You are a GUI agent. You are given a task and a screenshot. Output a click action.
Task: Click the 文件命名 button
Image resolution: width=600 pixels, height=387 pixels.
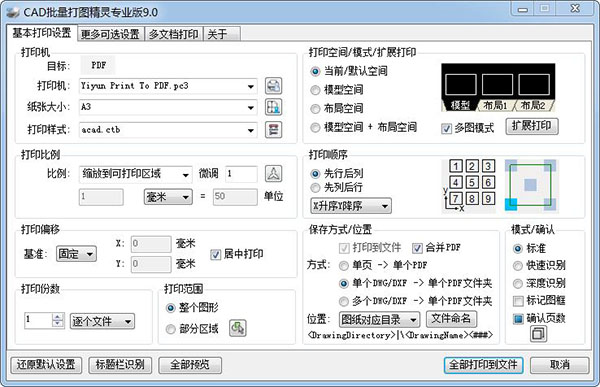(x=451, y=318)
